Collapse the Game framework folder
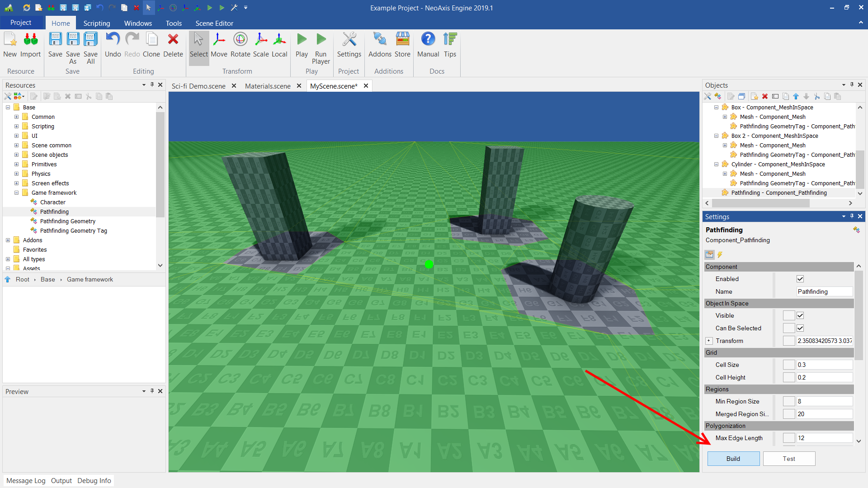Viewport: 868px width, 488px height. point(17,193)
